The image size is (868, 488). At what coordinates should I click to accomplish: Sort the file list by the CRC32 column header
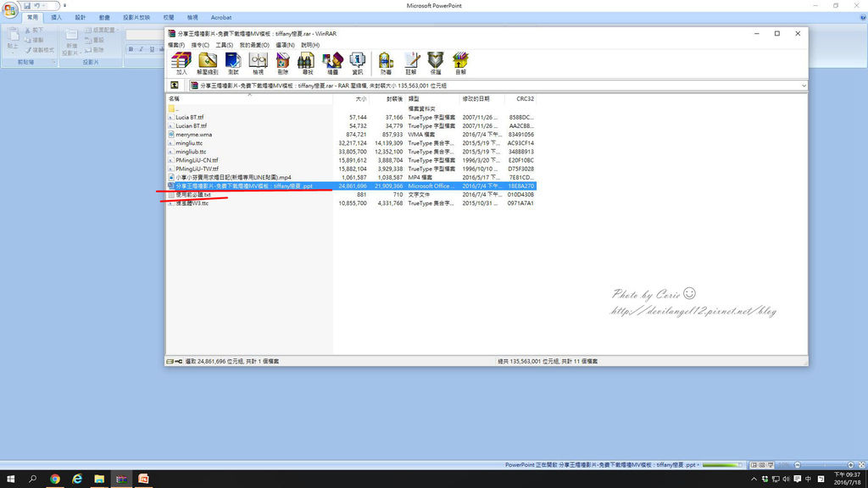coord(520,98)
